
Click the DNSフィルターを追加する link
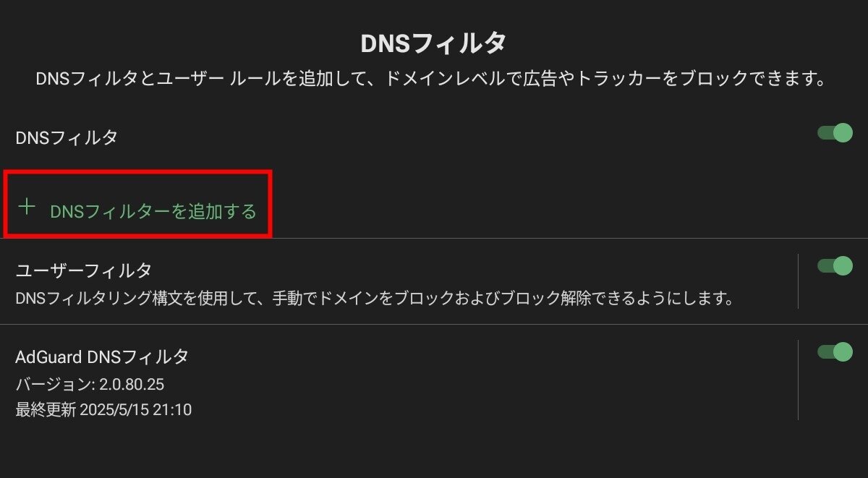153,211
